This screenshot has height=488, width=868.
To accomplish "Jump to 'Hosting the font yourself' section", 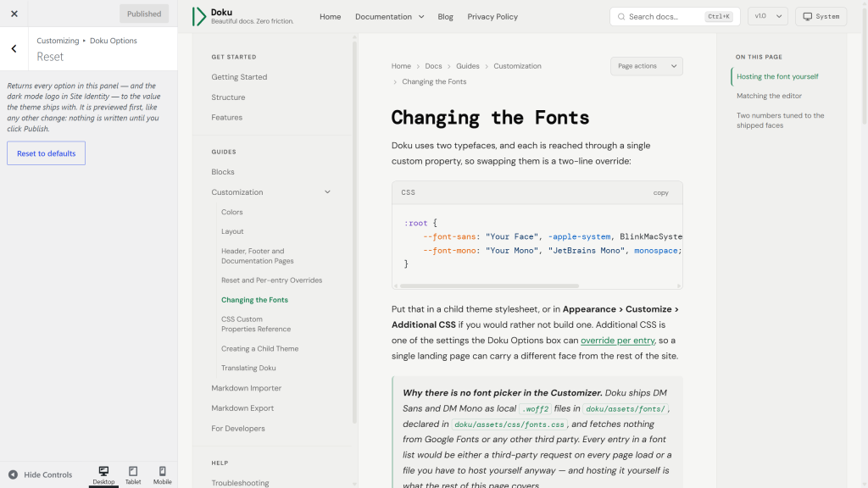I will click(x=777, y=76).
